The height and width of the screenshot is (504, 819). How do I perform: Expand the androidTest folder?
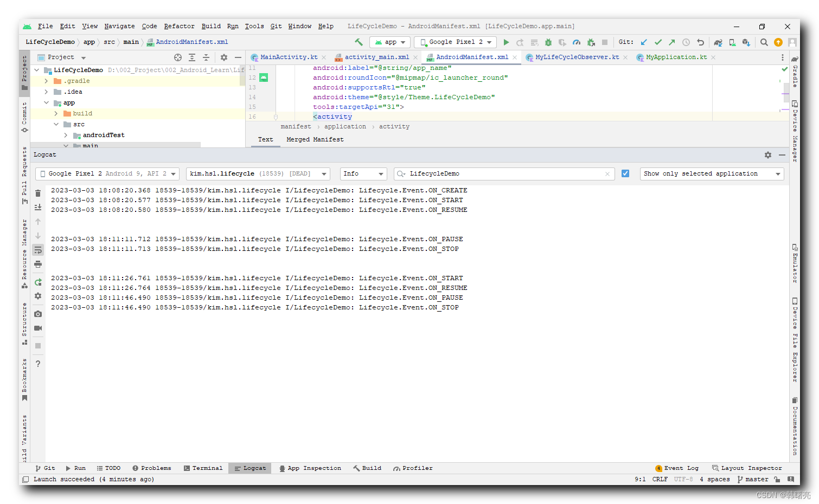(x=66, y=135)
